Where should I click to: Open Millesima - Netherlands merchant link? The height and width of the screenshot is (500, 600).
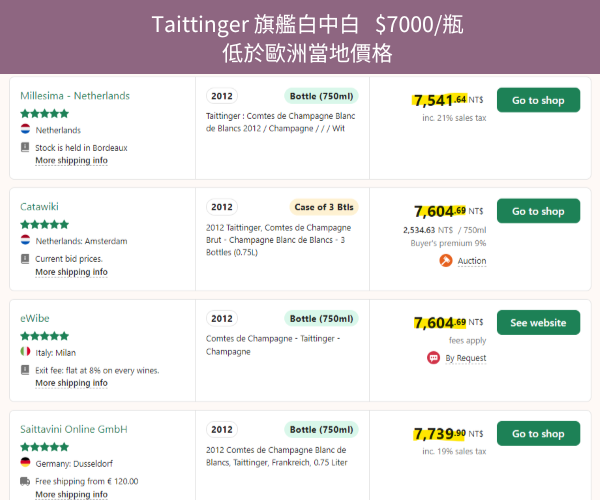click(75, 96)
